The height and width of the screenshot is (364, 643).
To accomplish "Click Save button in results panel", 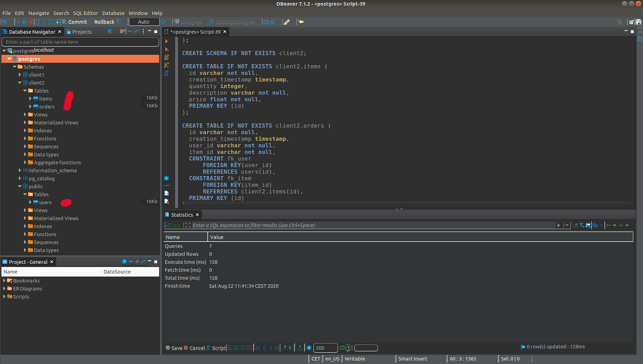I will (174, 348).
